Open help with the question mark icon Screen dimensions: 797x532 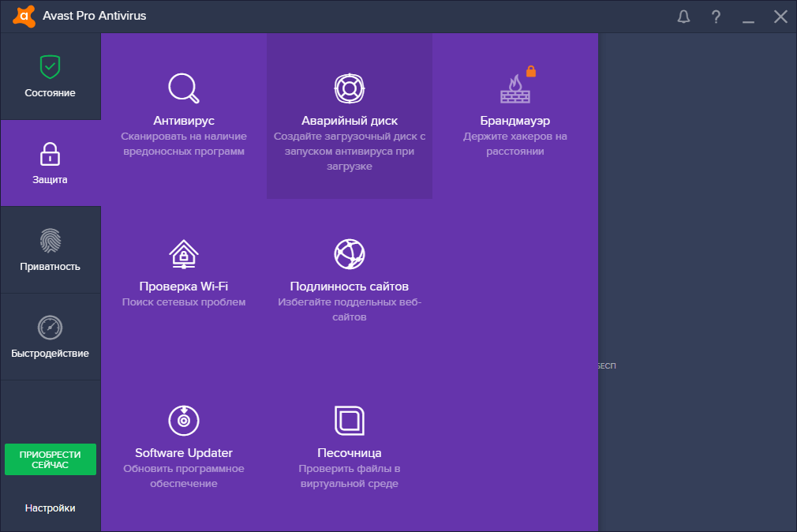tap(716, 16)
